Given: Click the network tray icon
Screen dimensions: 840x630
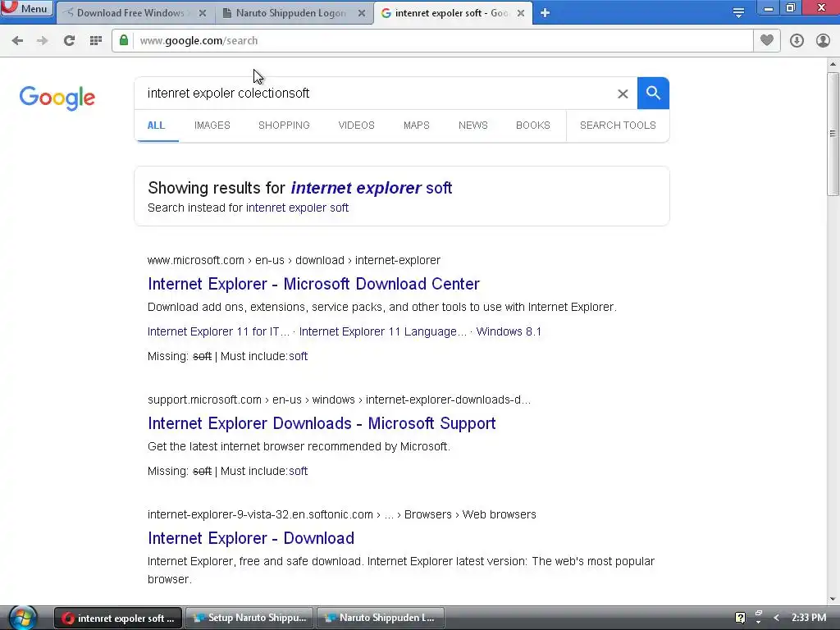Looking at the screenshot, I should (759, 617).
